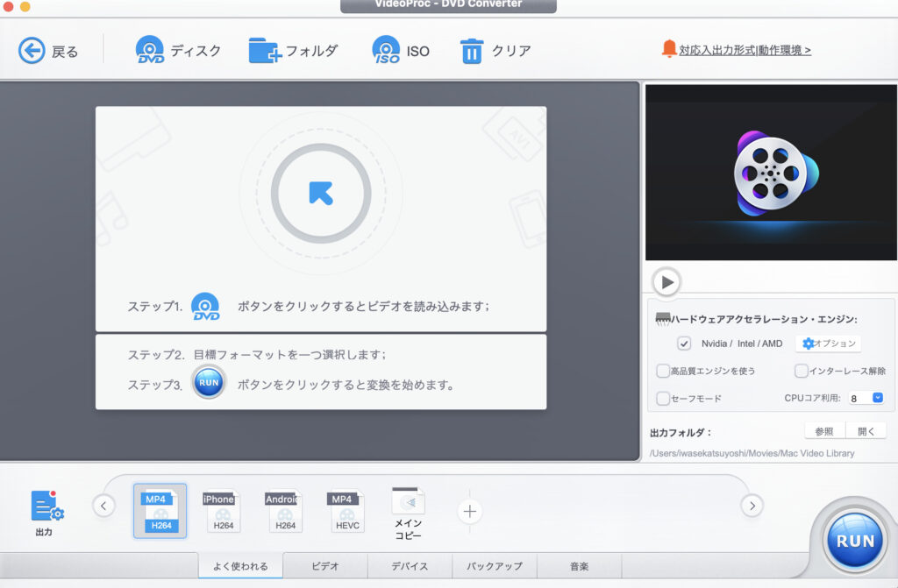Image resolution: width=898 pixels, height=588 pixels.
Task: Click the 参照 browse button
Action: 824,432
